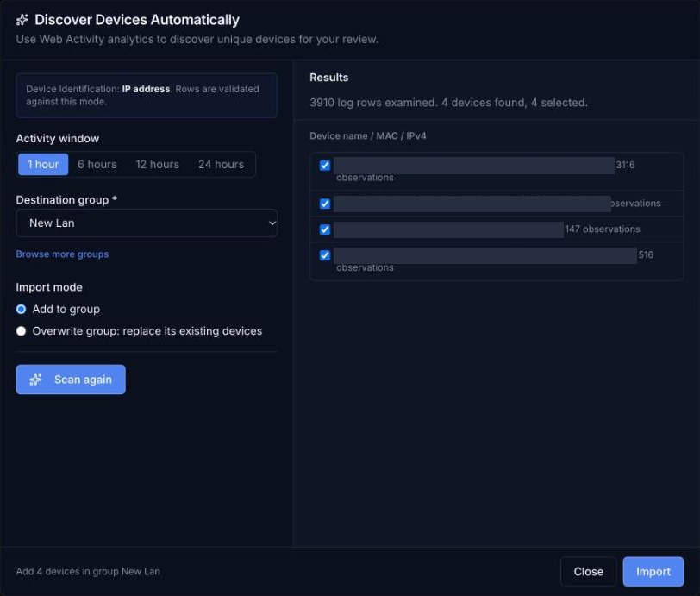The height and width of the screenshot is (596, 700).
Task: Click the '147 observations' text
Action: [x=603, y=229]
